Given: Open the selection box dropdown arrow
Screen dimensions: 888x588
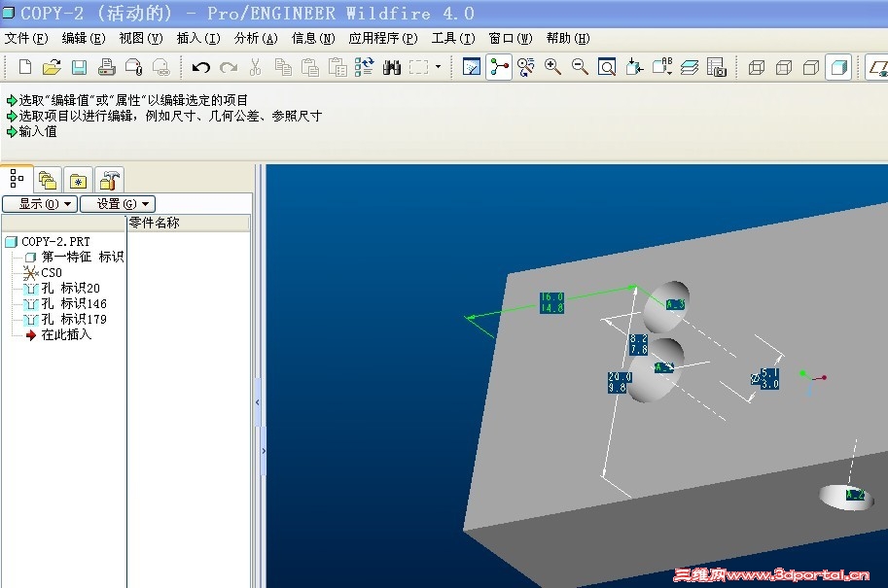Looking at the screenshot, I should [x=438, y=67].
